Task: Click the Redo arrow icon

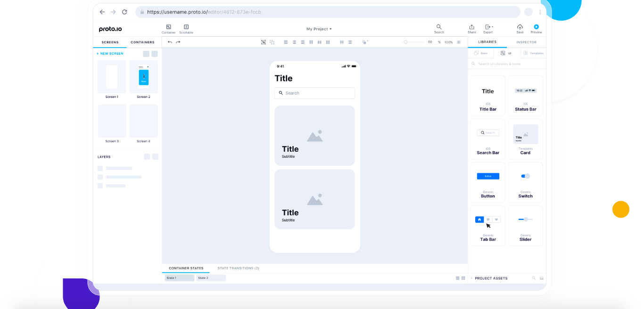Action: click(178, 42)
